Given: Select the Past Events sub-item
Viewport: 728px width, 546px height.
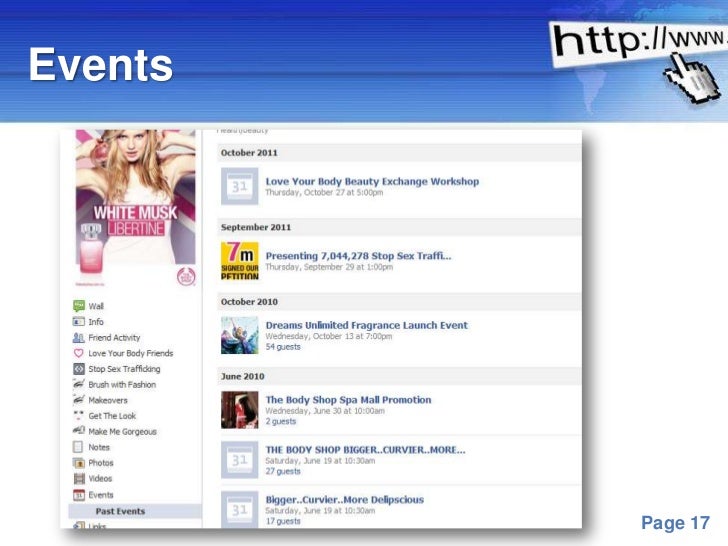Looking at the screenshot, I should click(135, 511).
